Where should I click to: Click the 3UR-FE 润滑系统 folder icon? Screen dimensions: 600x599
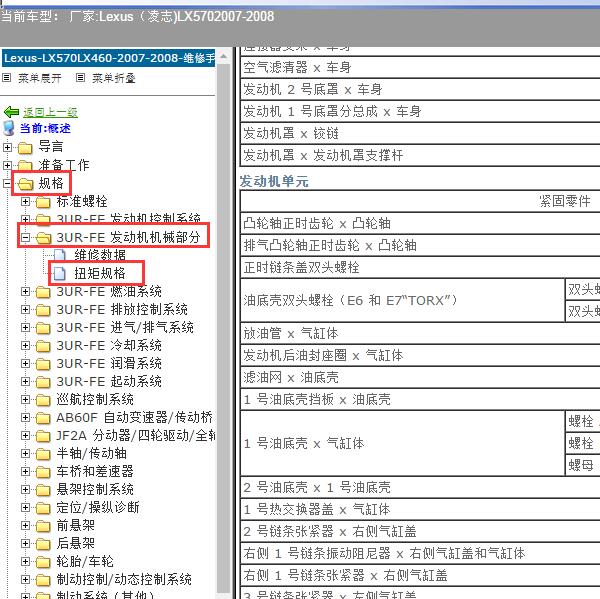pos(43,364)
